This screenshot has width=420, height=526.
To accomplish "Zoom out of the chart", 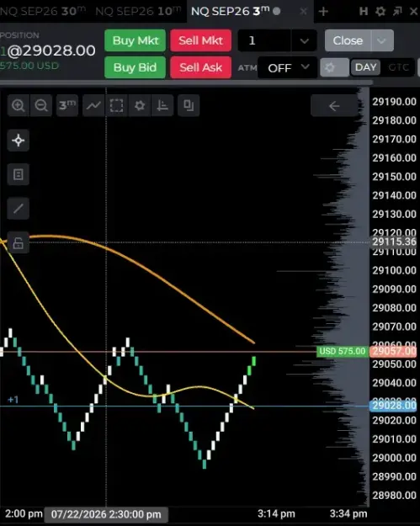I will coord(41,106).
